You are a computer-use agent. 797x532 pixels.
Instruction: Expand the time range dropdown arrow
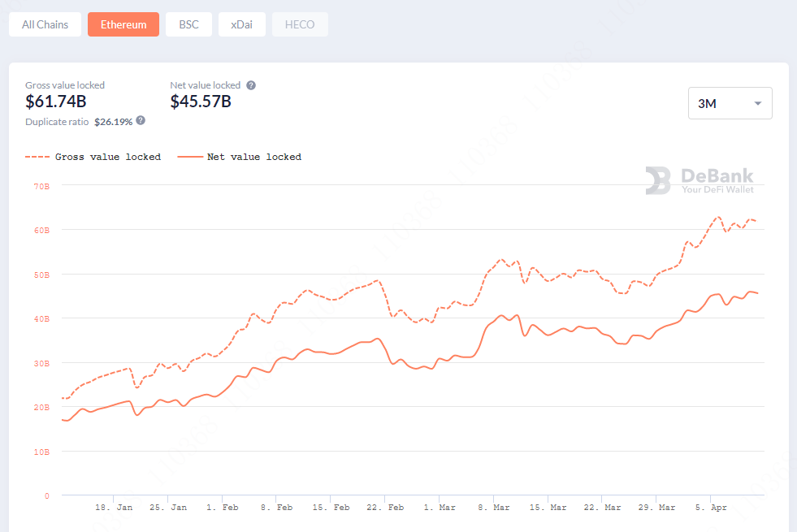(758, 104)
